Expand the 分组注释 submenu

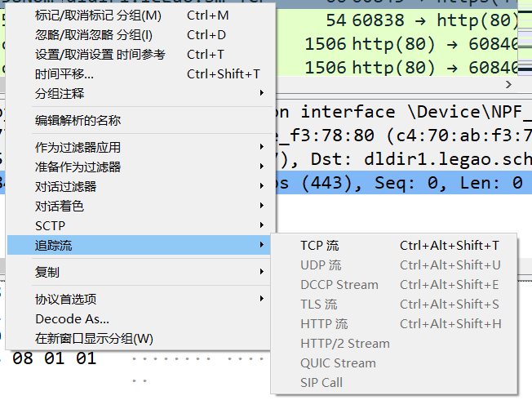pyautogui.click(x=60, y=94)
